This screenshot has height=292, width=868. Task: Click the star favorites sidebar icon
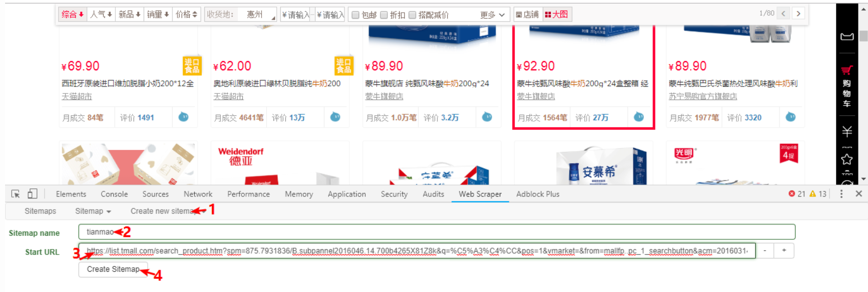847,160
